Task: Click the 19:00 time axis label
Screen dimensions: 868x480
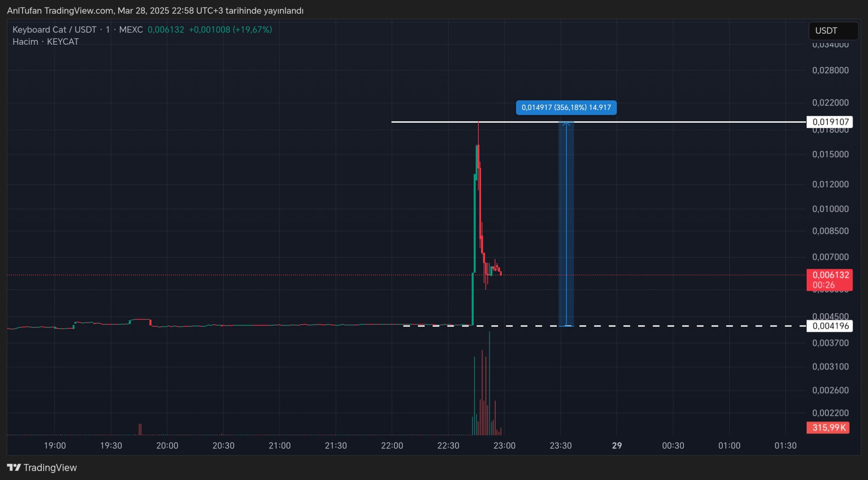Action: (x=55, y=445)
